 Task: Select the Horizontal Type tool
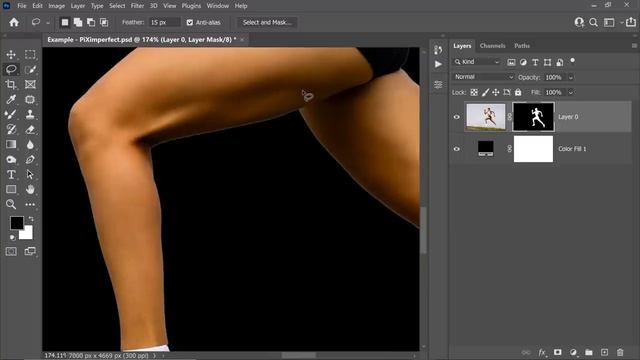[11, 174]
